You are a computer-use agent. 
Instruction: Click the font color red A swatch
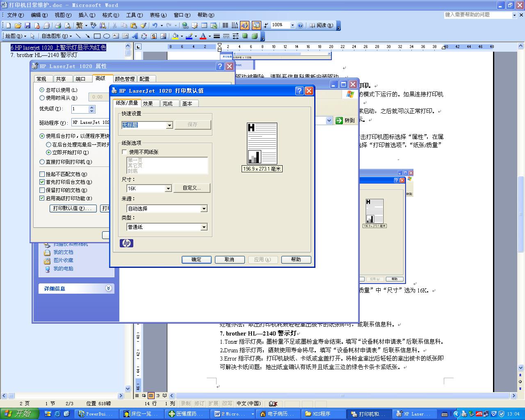point(203,36)
